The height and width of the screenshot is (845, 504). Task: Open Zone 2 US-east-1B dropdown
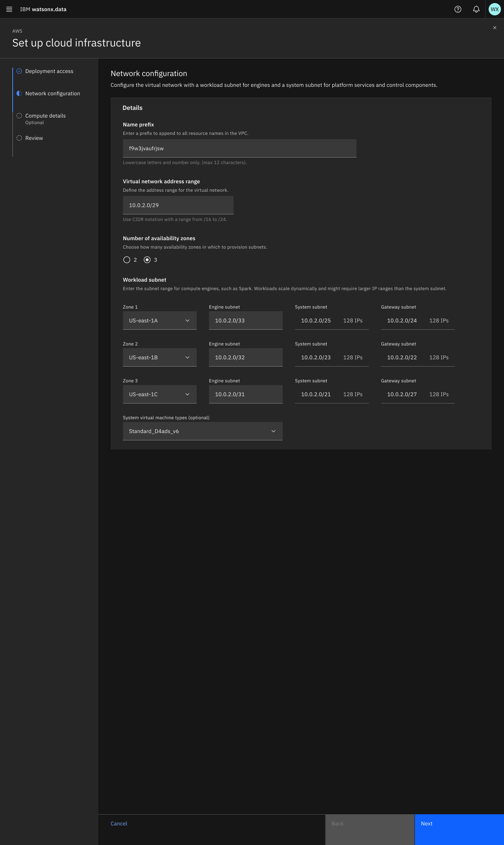pos(160,357)
